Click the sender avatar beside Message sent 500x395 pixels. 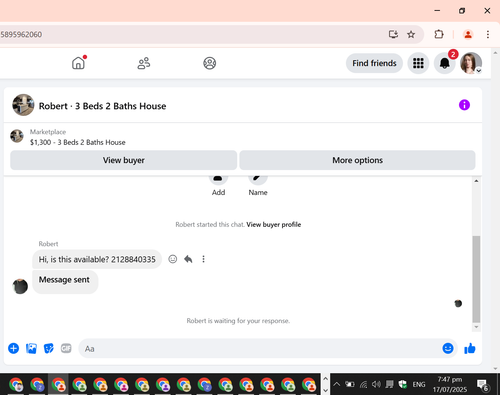20,287
